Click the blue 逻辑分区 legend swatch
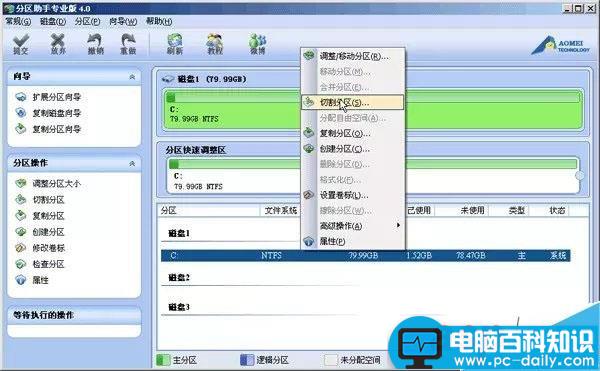This screenshot has width=600, height=371. pyautogui.click(x=246, y=360)
